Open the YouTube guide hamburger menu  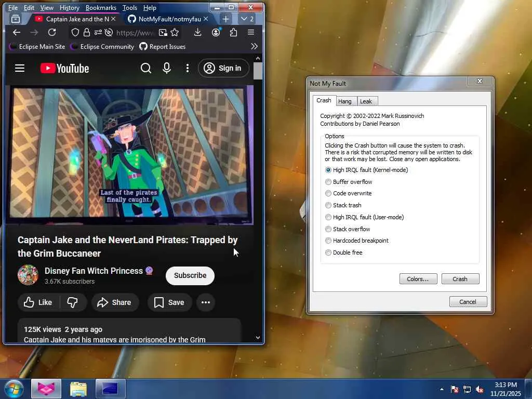click(x=20, y=68)
